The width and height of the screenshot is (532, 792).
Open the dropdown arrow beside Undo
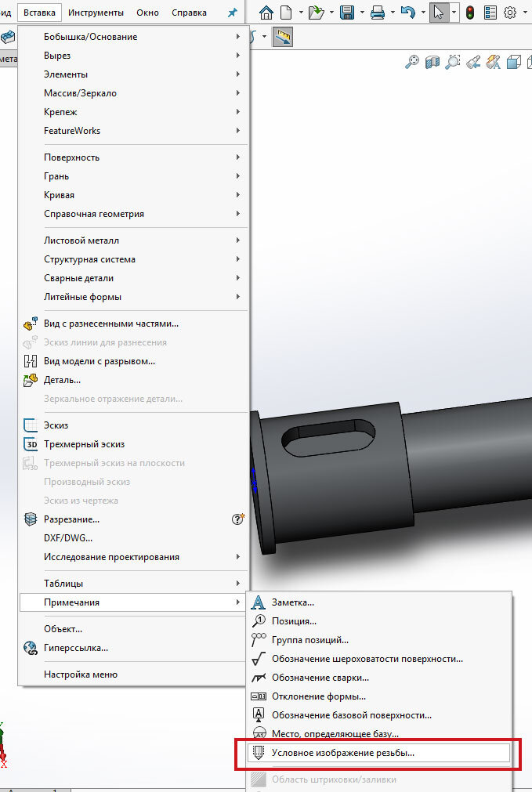(423, 12)
